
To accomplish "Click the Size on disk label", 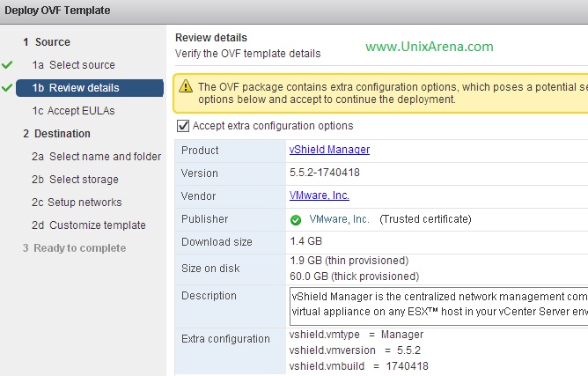I will [210, 269].
